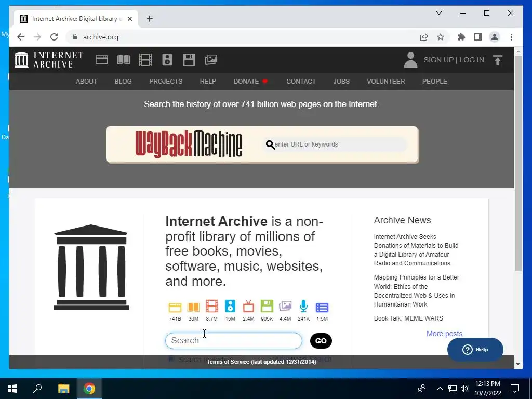Click the collections list icon labeled 1.5M
532x399 pixels.
[322, 308]
